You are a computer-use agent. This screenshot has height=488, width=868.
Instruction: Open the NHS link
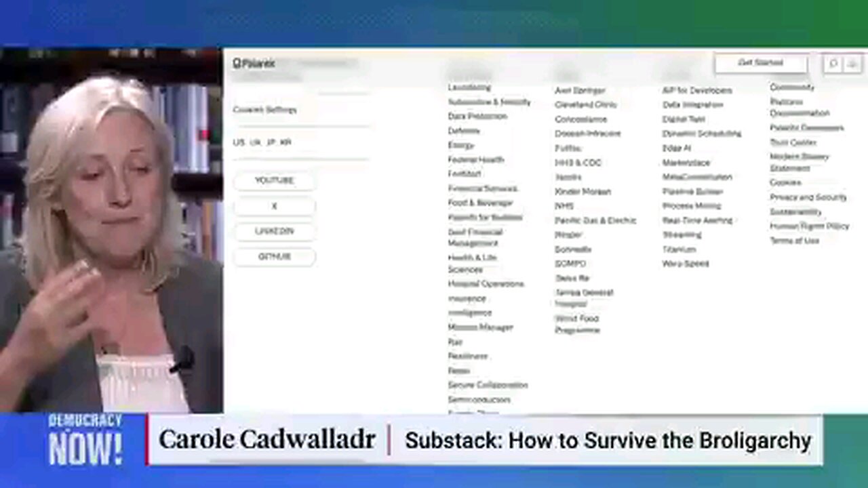564,206
